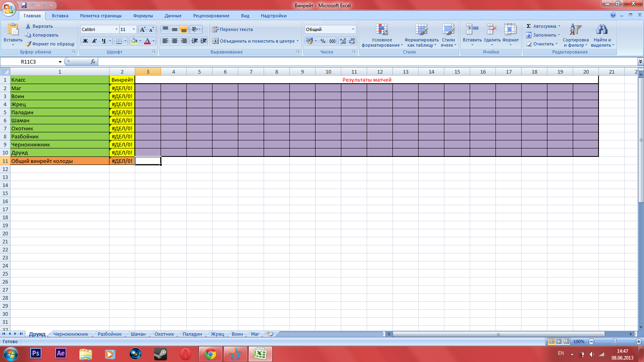Click the Результаты матчей header cell
644x362 pixels.
pyautogui.click(x=367, y=80)
